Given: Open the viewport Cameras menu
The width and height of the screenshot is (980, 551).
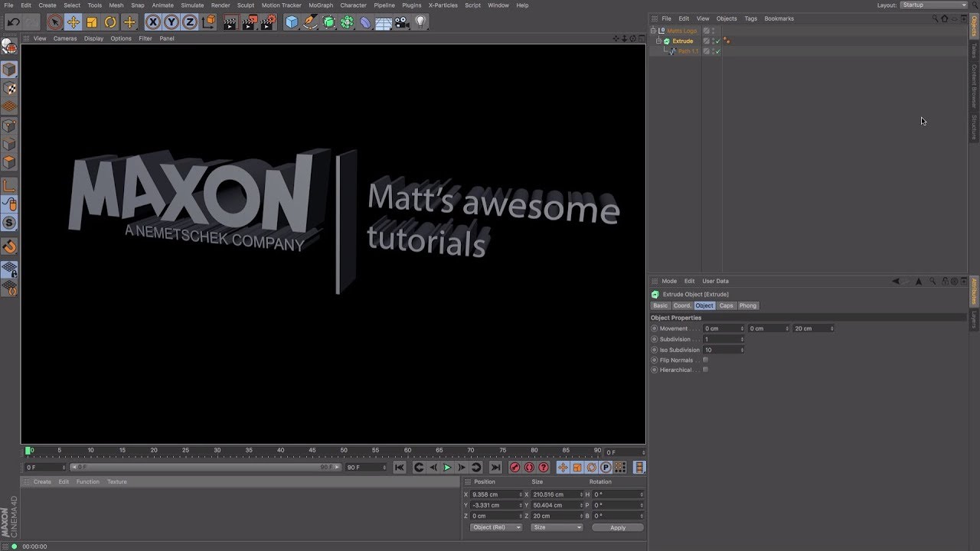Looking at the screenshot, I should (65, 38).
